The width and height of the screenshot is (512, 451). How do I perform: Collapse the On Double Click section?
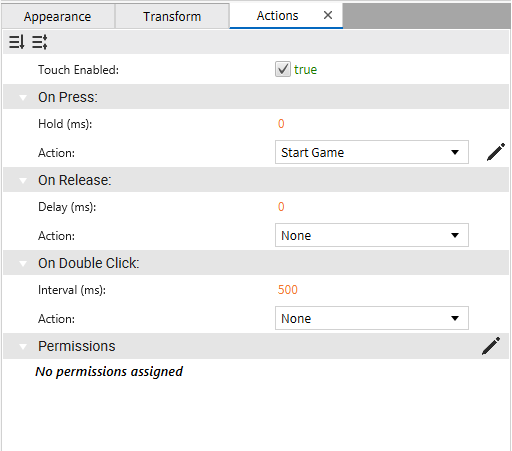pyautogui.click(x=23, y=264)
